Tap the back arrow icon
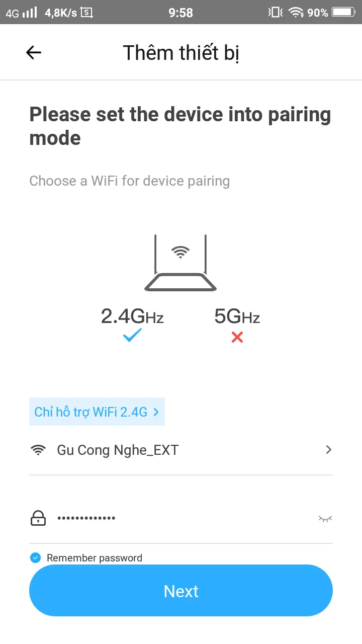Viewport: 362px width, 644px height. pos(34,52)
